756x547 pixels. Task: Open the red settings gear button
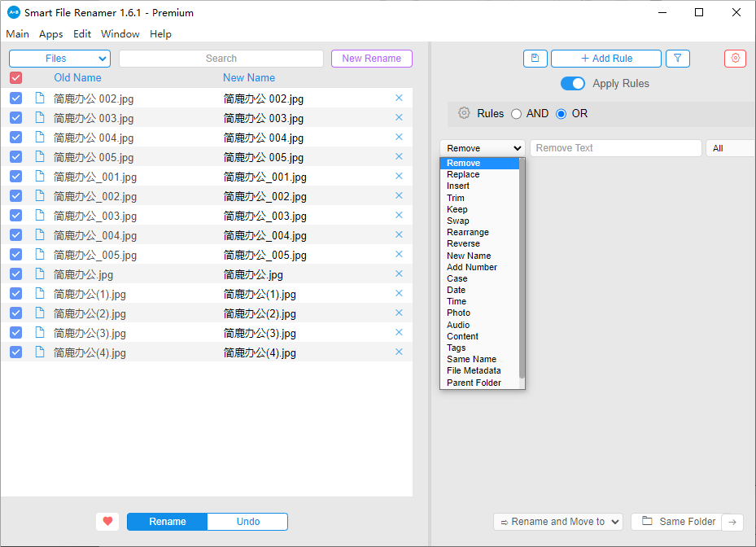click(735, 59)
